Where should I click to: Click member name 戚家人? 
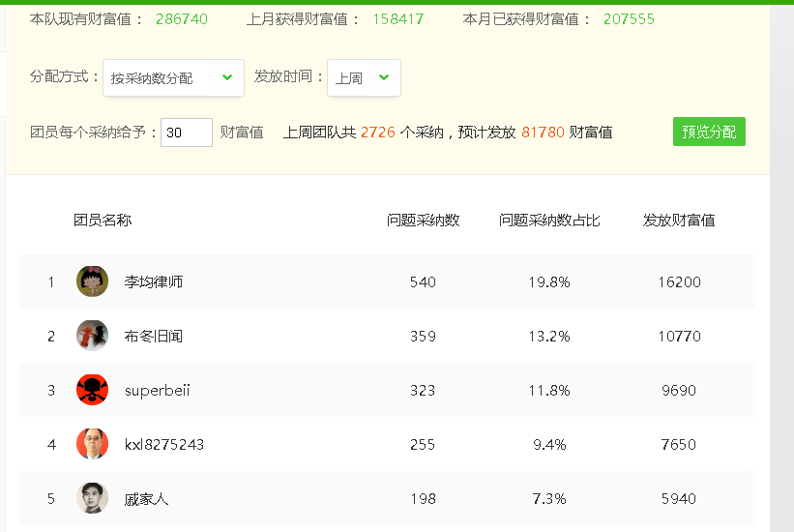pyautogui.click(x=146, y=499)
